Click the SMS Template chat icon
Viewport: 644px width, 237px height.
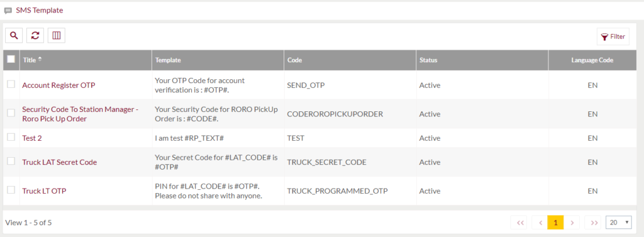click(8, 11)
